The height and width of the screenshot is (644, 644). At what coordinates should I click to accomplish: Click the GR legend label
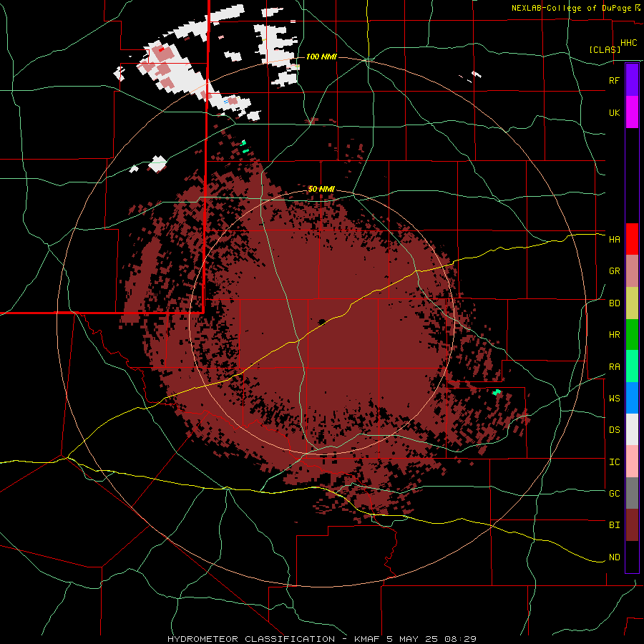(x=614, y=271)
